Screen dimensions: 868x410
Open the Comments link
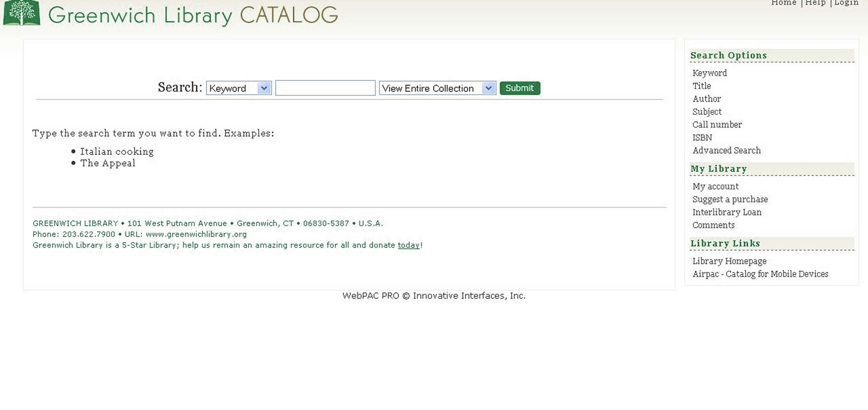713,225
